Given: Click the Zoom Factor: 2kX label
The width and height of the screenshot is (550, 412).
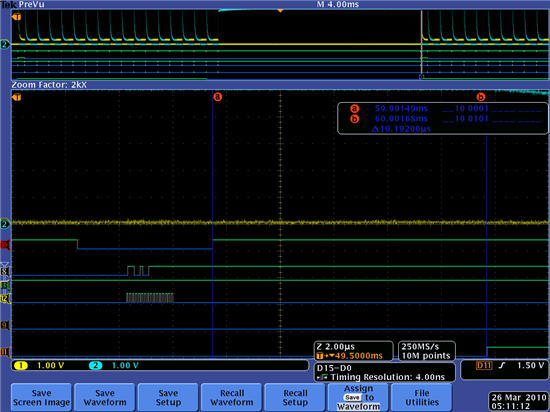Looking at the screenshot, I should point(49,85).
